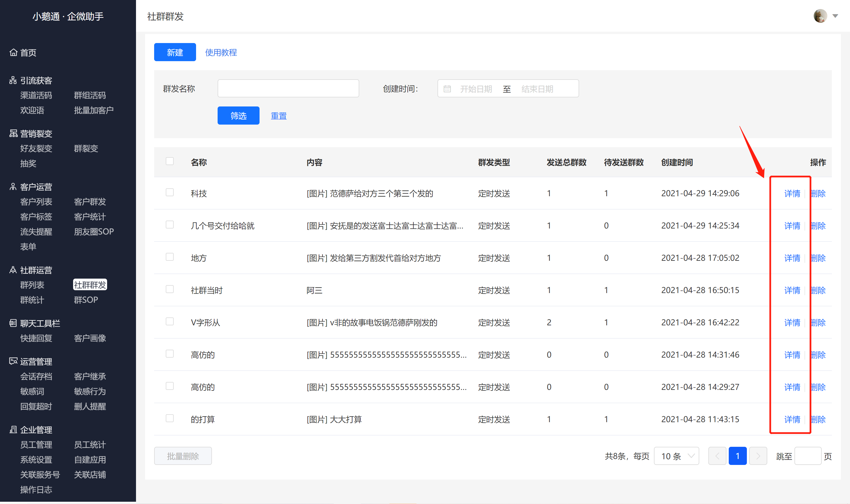Open the 使用教程 link
Image resolution: width=850 pixels, height=504 pixels.
[x=221, y=52]
